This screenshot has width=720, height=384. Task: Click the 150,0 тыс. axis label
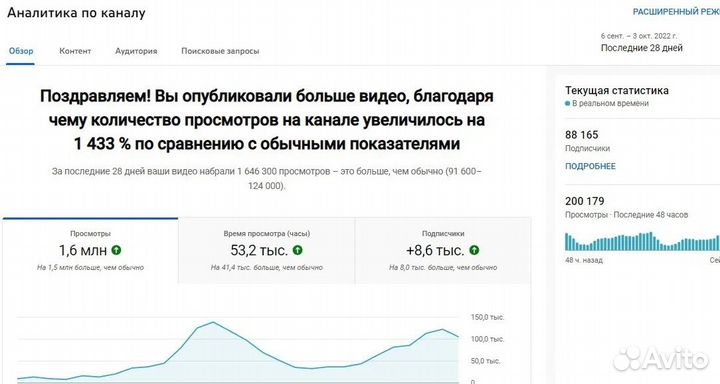point(487,317)
